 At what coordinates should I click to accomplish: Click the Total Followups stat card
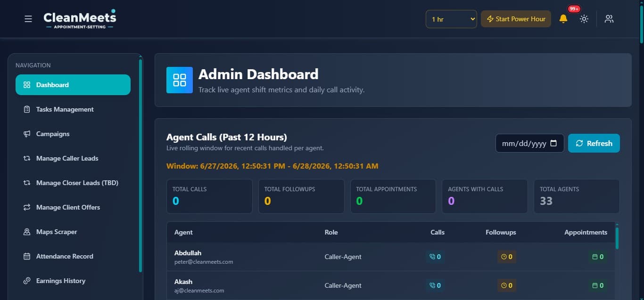pyautogui.click(x=301, y=196)
